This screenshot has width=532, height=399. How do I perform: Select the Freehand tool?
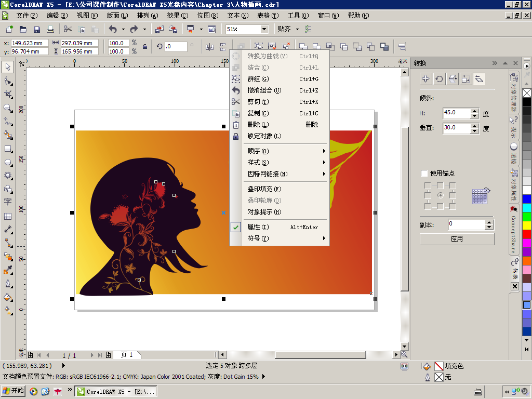click(x=8, y=122)
